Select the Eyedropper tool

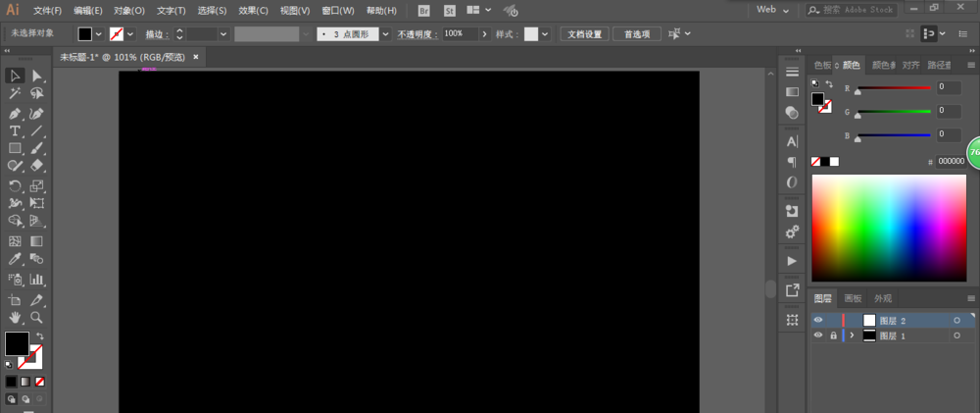tap(15, 258)
